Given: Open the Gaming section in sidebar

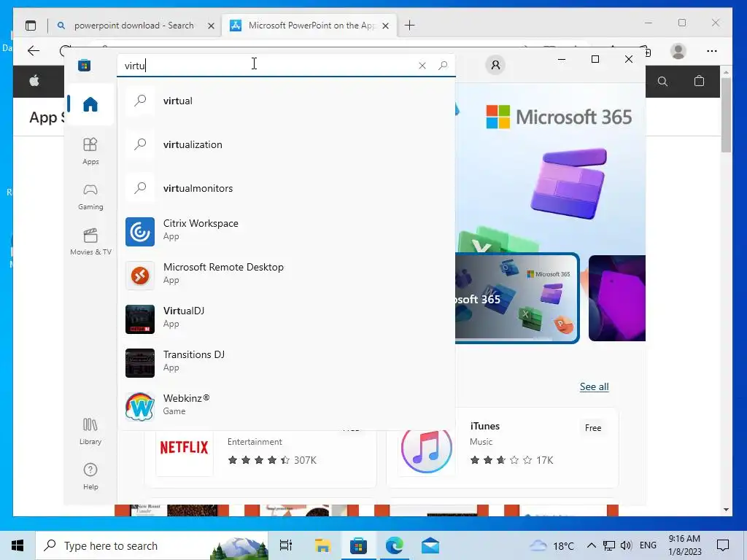Looking at the screenshot, I should pos(90,197).
